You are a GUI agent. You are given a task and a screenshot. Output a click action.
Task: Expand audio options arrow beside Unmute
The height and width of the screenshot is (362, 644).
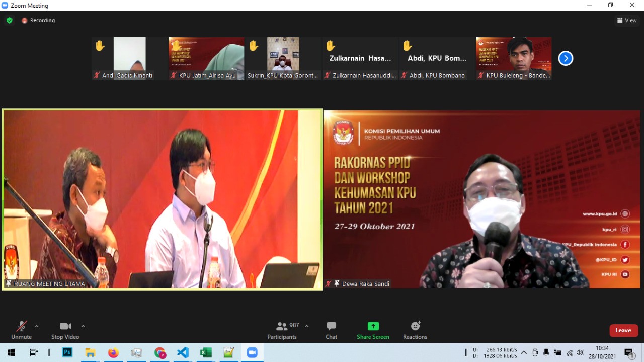point(37,326)
